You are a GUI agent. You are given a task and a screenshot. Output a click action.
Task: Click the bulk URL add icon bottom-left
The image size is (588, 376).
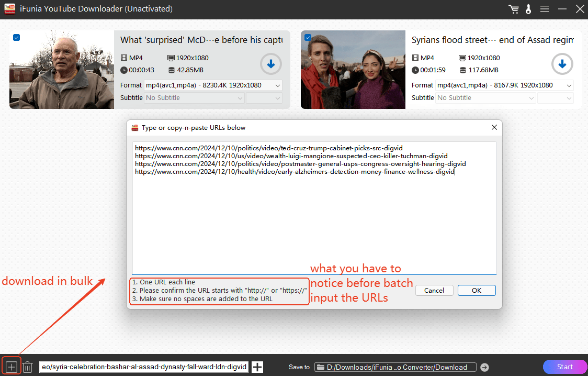click(x=12, y=367)
